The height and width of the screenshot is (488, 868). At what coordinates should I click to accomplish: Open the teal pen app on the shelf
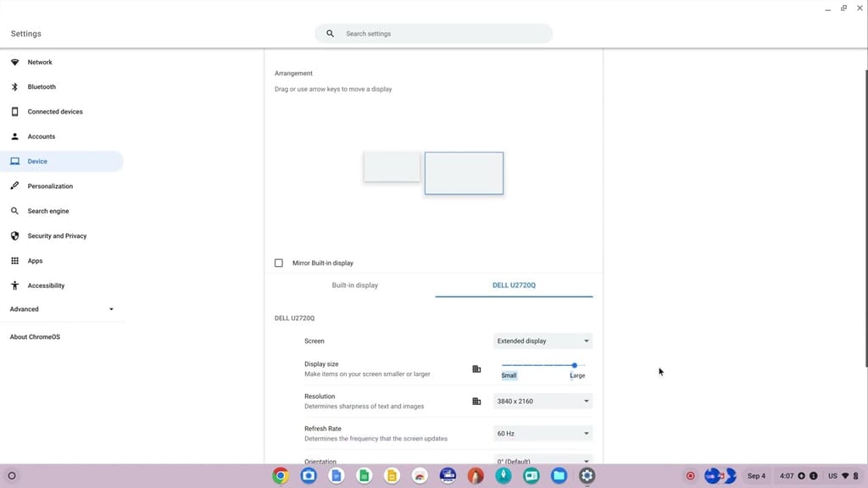504,476
